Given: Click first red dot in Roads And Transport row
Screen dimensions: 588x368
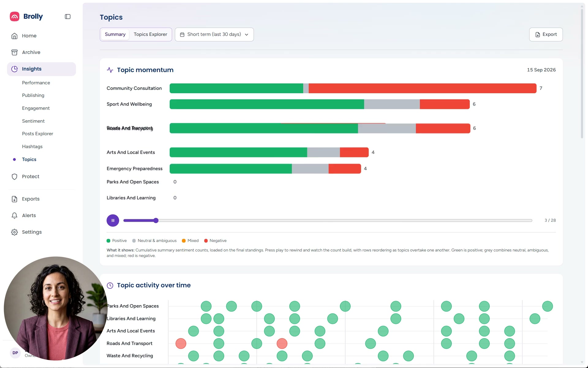Looking at the screenshot, I should 181,343.
